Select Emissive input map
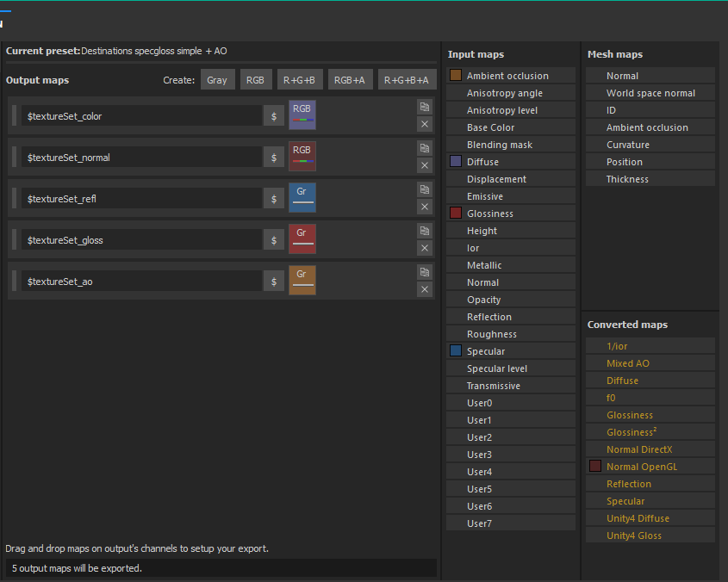The width and height of the screenshot is (728, 582). point(511,195)
